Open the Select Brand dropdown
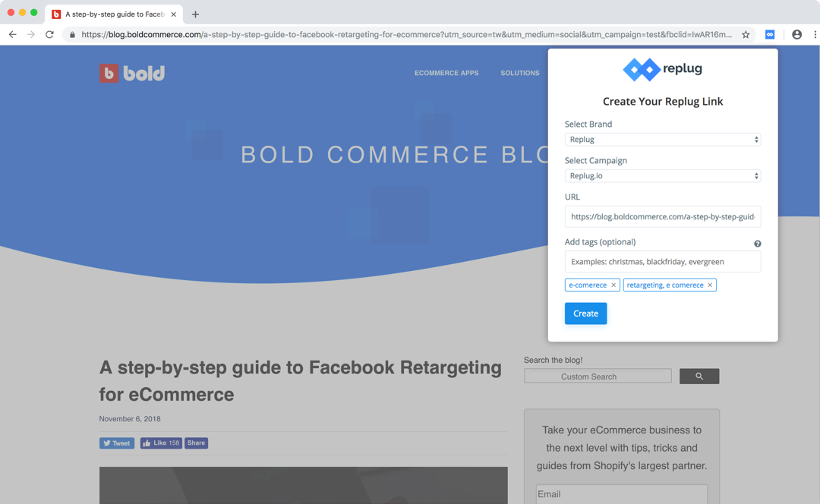 click(x=663, y=140)
